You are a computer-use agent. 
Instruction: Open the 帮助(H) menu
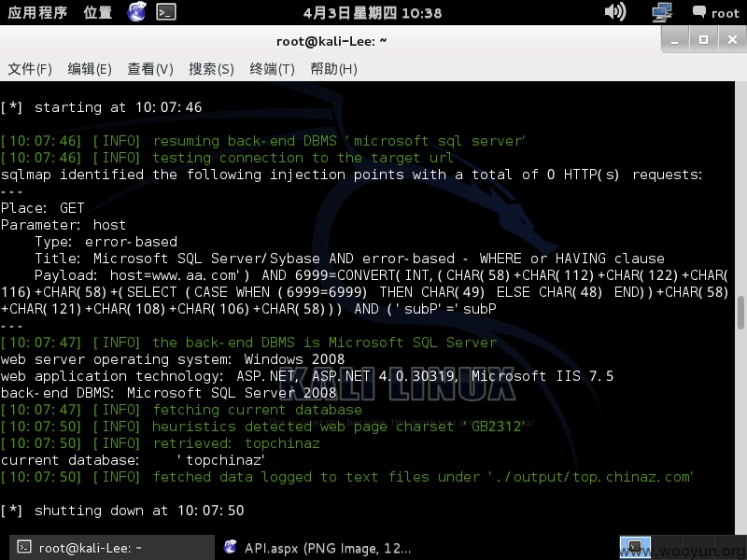tap(333, 69)
